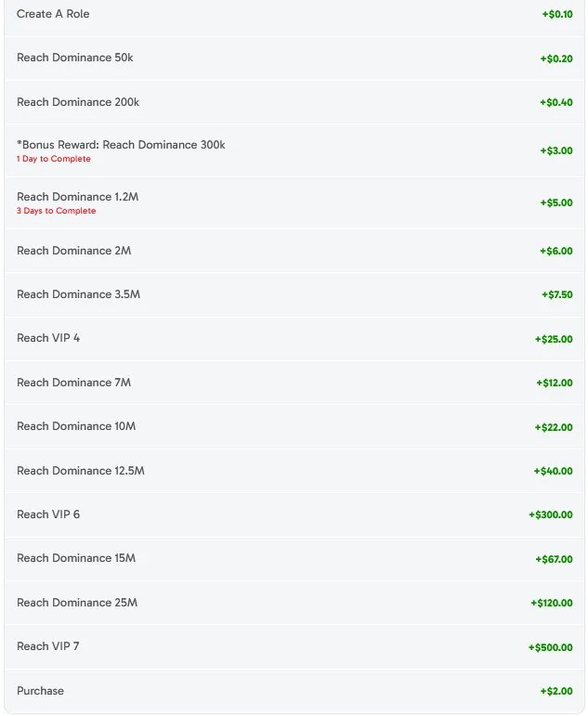Click Bonus Reward: Reach Dominance 300k
The width and height of the screenshot is (588, 716).
click(x=121, y=145)
